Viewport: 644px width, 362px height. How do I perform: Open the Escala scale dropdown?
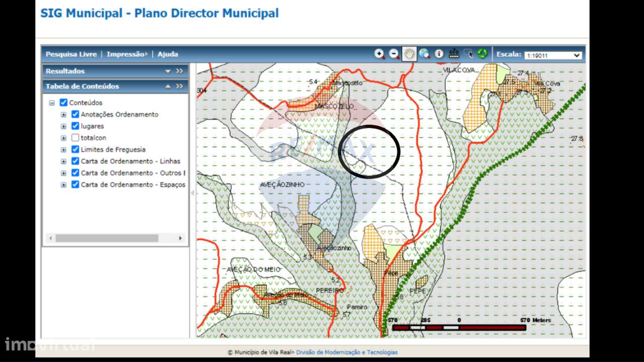pos(553,55)
